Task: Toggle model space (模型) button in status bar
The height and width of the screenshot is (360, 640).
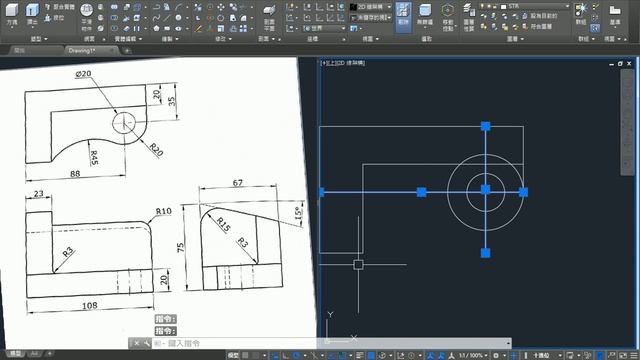Action: 233,356
